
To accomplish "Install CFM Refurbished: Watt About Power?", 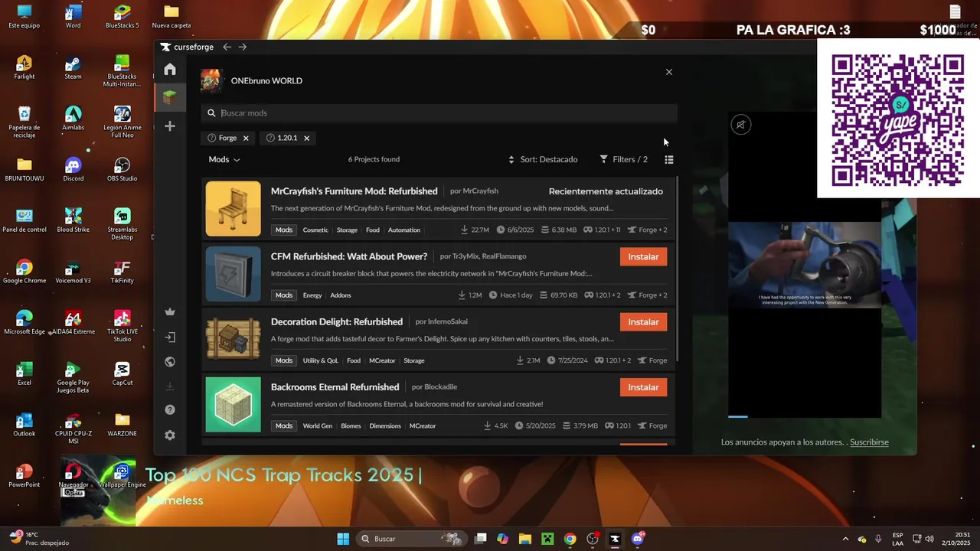I will point(643,257).
